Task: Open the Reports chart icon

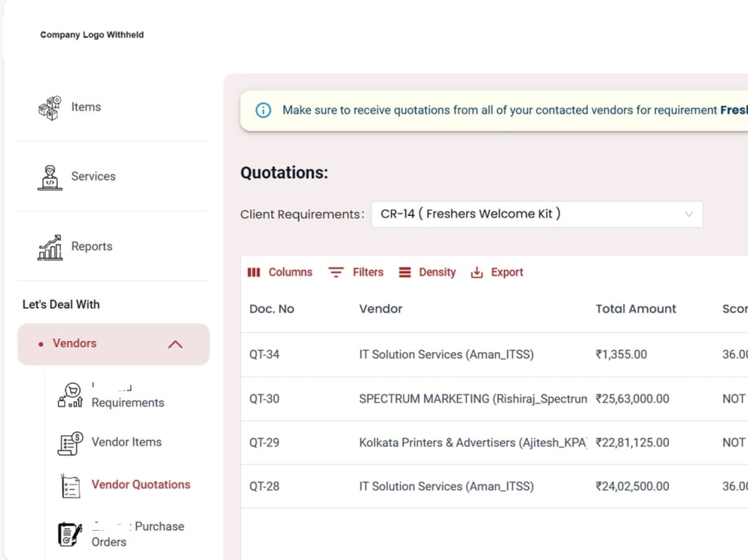Action: coord(50,247)
